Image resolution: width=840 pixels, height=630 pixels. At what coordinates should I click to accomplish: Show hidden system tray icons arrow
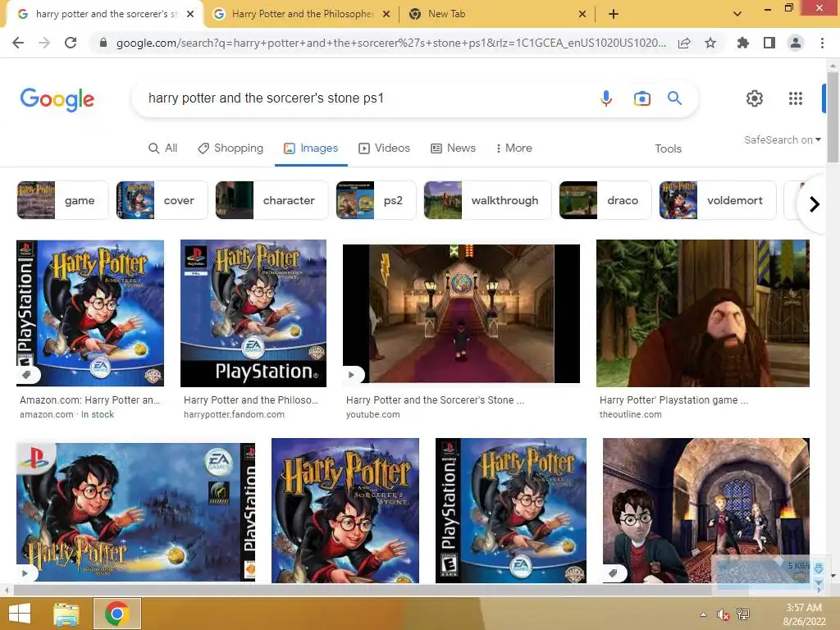pos(703,614)
